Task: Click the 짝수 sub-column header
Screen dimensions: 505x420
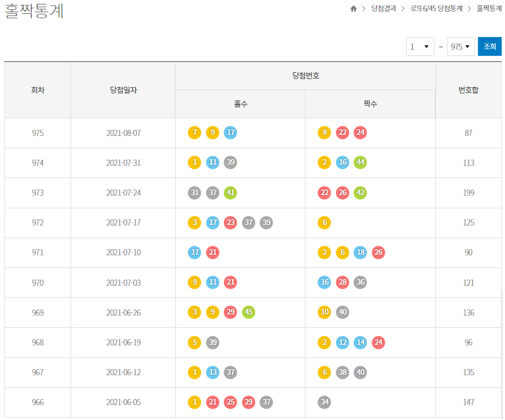Action: [370, 104]
